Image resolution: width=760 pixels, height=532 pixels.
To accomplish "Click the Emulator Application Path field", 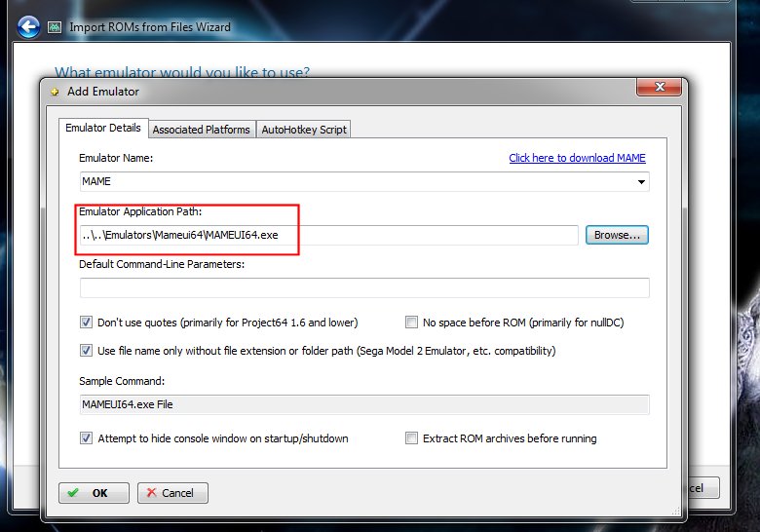I will 328,235.
